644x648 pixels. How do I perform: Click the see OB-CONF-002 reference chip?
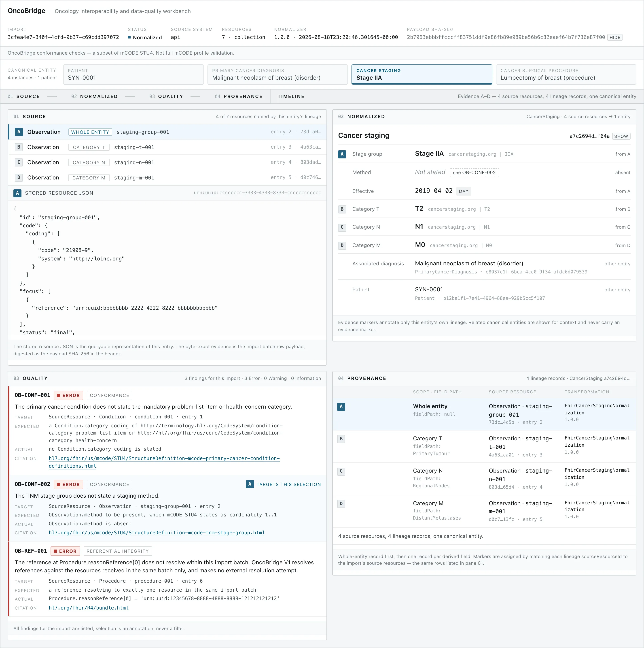[x=474, y=172]
